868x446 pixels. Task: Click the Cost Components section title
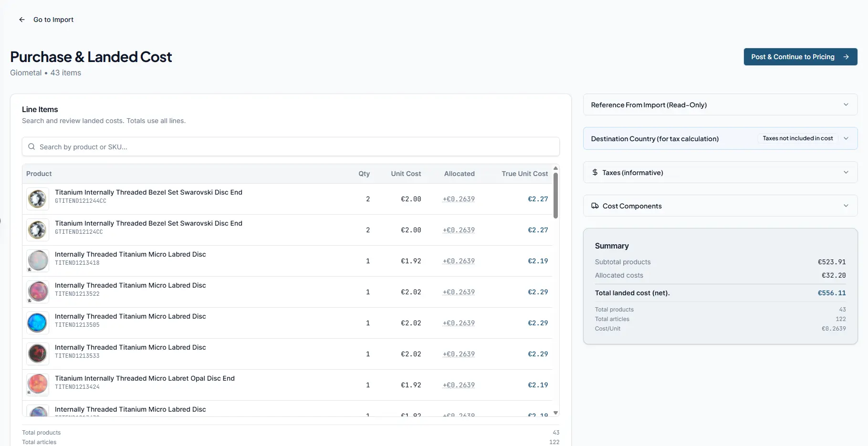click(632, 206)
